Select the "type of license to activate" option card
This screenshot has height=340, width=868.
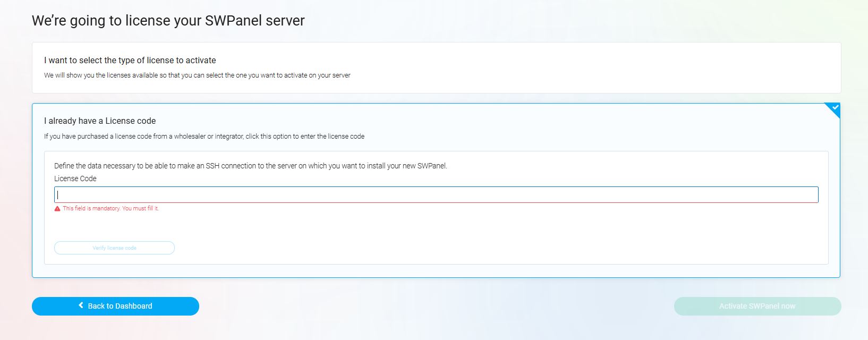[436, 67]
